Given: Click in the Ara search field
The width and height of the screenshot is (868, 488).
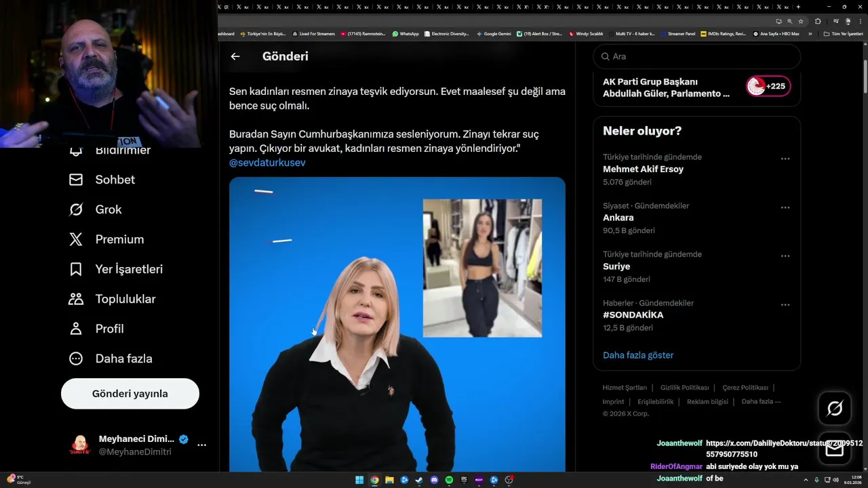Looking at the screenshot, I should [x=696, y=56].
